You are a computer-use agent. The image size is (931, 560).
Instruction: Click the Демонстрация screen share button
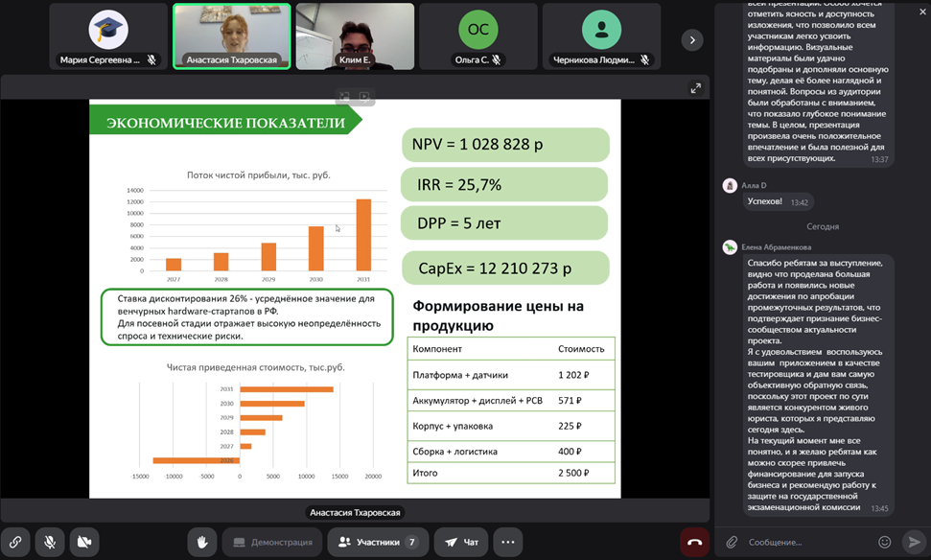pyautogui.click(x=272, y=542)
